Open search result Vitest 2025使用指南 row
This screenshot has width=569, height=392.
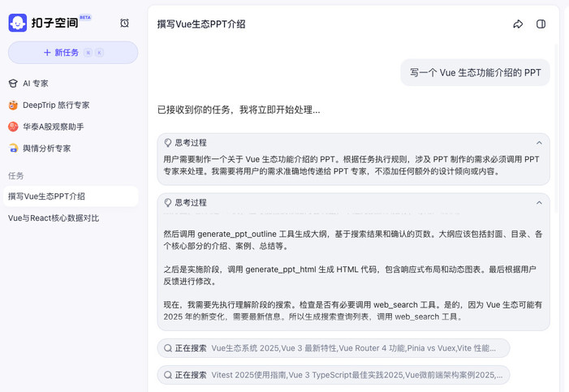click(x=334, y=375)
